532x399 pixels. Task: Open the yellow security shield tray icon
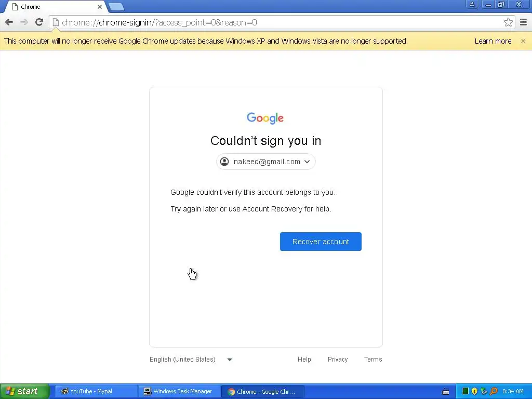point(474,391)
